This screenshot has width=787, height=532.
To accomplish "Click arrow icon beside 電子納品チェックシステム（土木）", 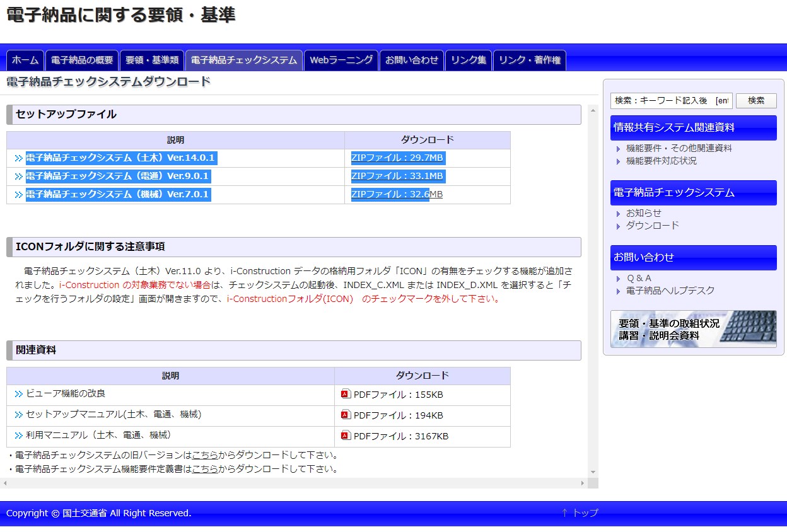I will [18, 158].
